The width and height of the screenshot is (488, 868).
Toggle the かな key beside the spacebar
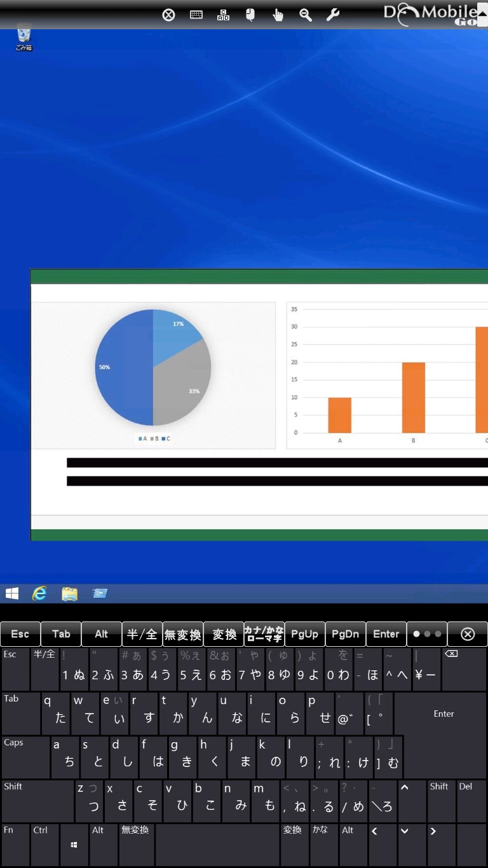[324, 844]
